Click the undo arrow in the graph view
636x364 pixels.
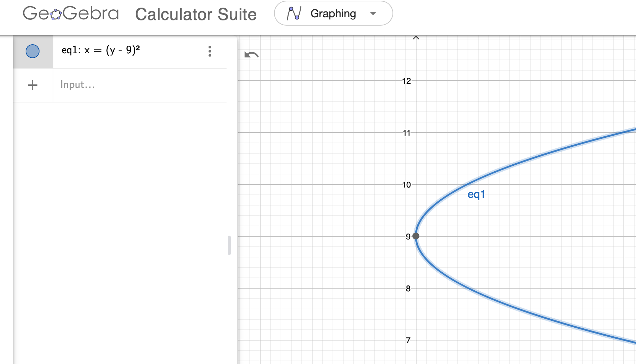[251, 55]
